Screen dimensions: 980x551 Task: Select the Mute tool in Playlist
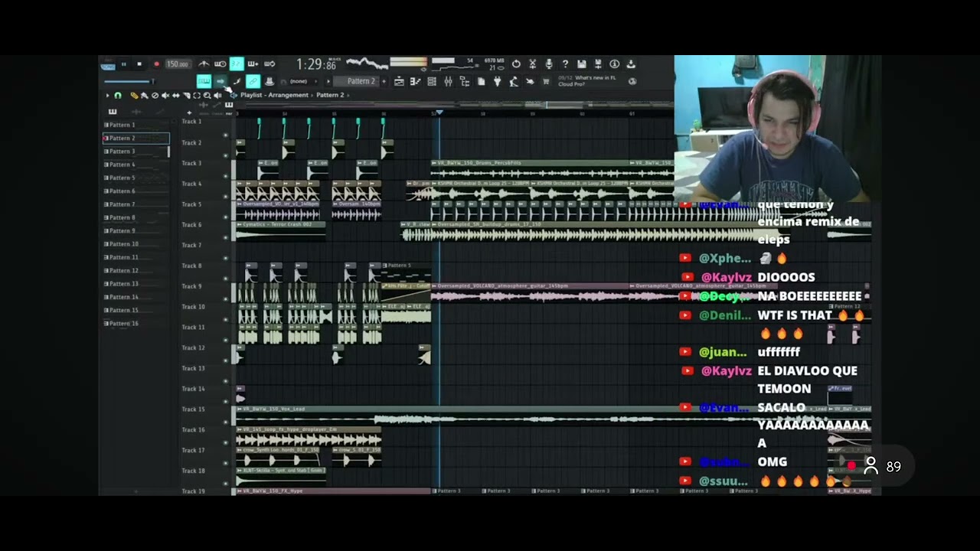tap(165, 96)
